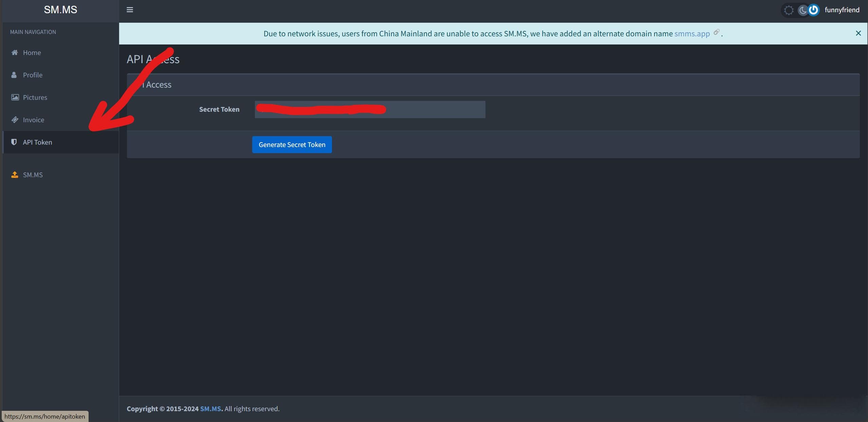868x422 pixels.
Task: Click the SM.MS logo at top-left
Action: coord(60,10)
